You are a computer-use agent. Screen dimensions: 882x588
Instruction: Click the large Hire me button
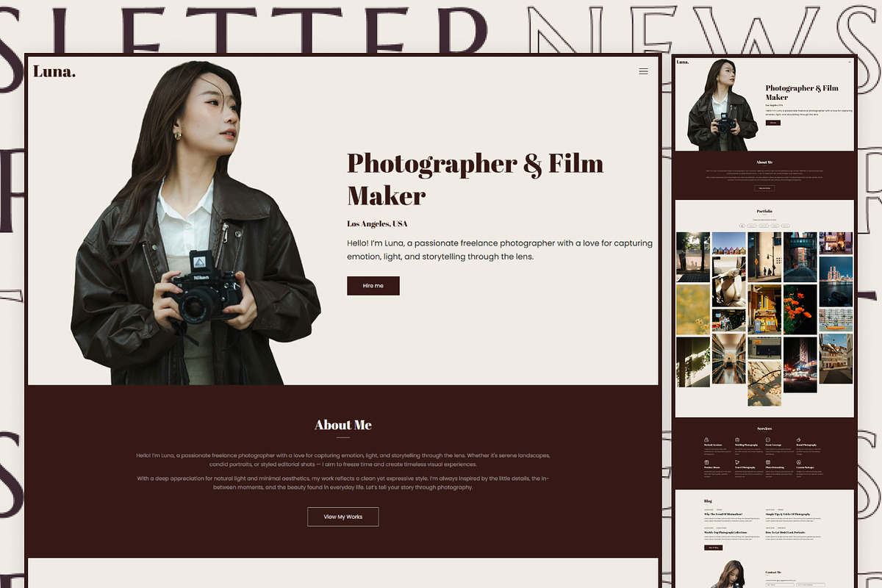373,286
